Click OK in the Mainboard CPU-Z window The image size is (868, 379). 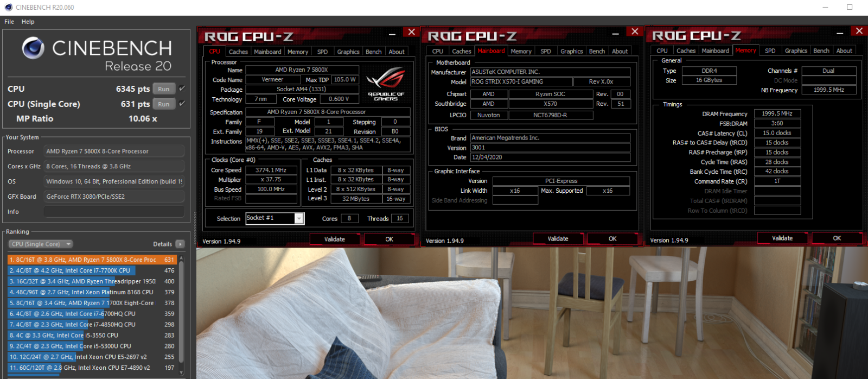(x=612, y=239)
